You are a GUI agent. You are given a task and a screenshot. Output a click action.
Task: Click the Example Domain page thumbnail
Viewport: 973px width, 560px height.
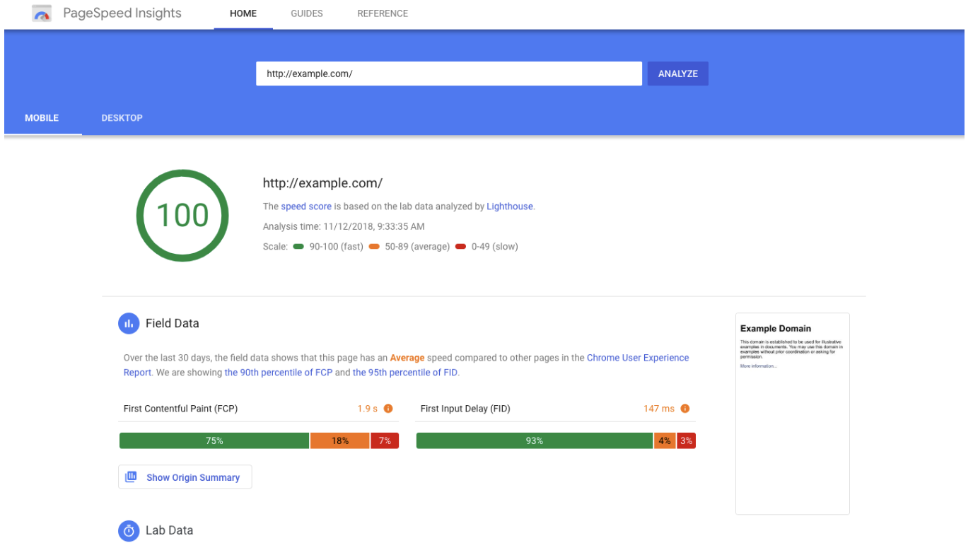pyautogui.click(x=792, y=414)
